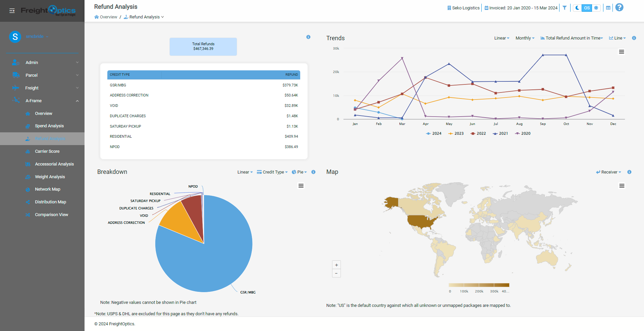
Task: Select the OS theme option
Action: point(587,8)
